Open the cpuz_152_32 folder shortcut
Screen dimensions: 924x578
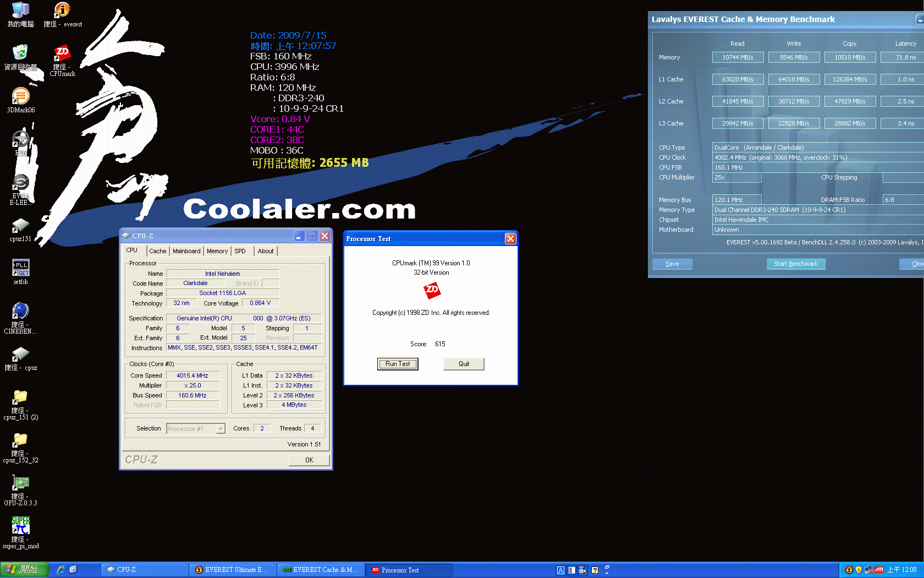[20, 448]
